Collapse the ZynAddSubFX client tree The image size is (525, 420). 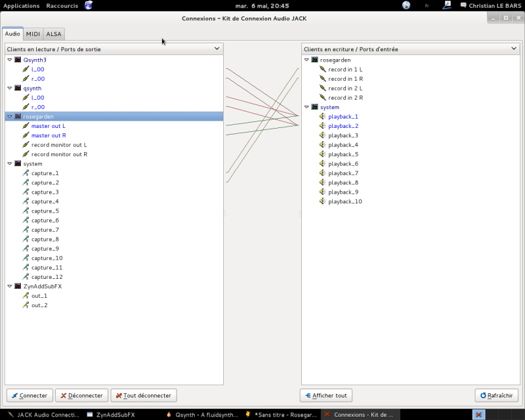coord(10,286)
